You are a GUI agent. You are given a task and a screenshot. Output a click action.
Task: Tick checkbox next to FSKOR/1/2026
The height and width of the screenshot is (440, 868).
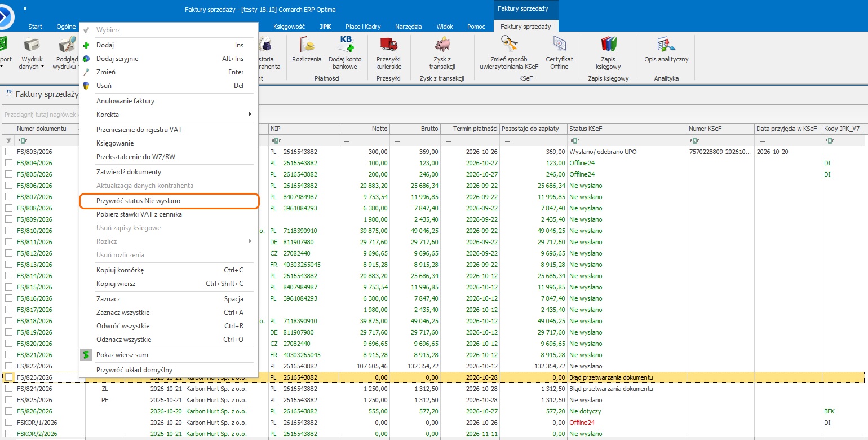[x=9, y=423]
